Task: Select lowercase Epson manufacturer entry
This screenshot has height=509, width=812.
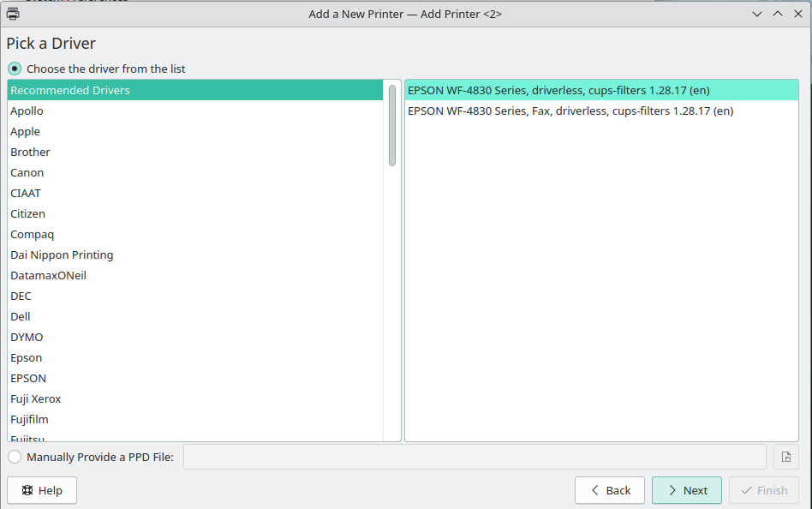Action: pyautogui.click(x=195, y=357)
